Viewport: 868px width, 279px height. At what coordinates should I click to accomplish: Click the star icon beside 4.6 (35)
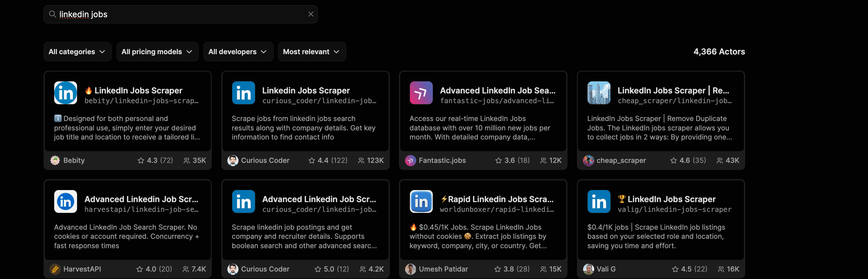[x=673, y=161]
